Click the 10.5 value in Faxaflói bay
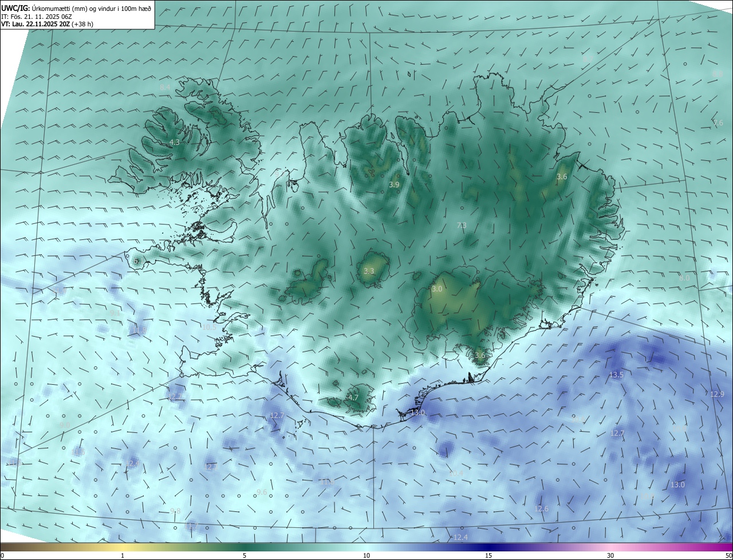 [210, 328]
